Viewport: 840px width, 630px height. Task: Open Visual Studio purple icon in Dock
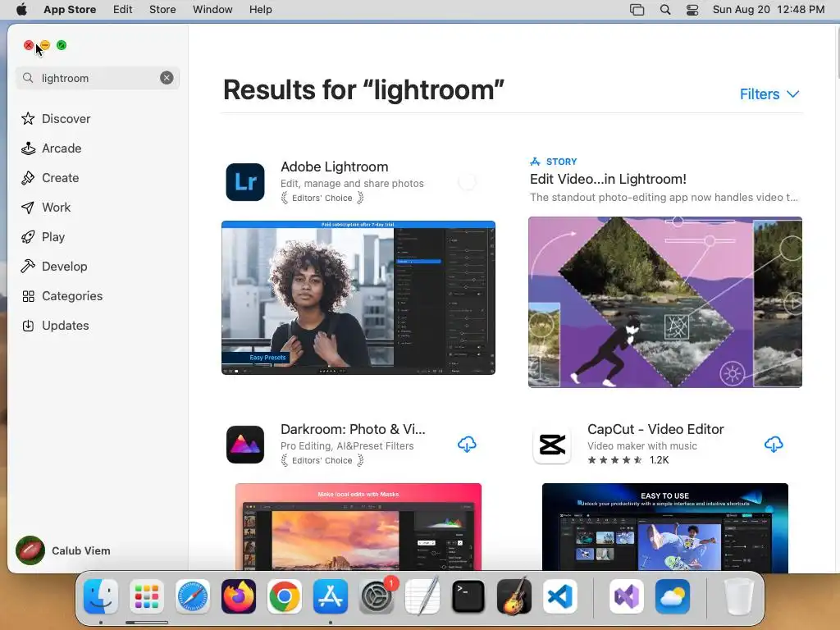coord(627,596)
